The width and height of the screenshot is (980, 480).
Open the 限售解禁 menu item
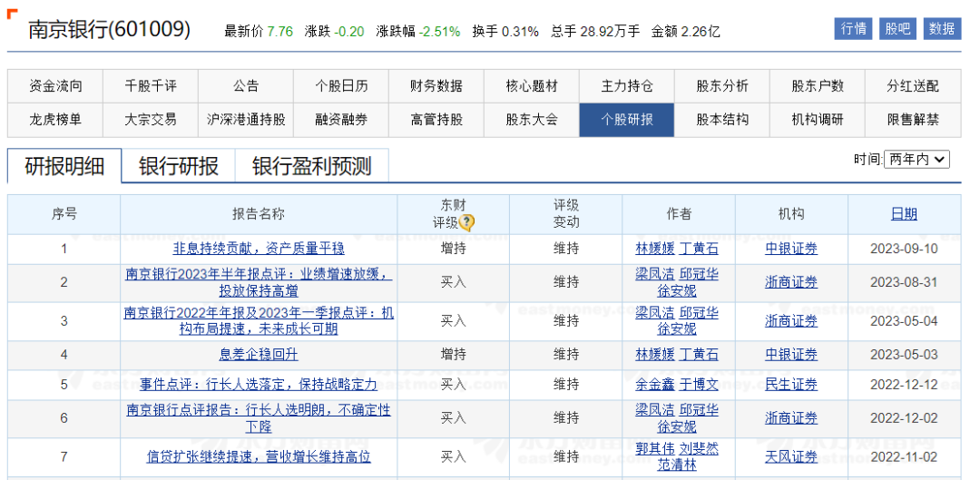tap(913, 120)
